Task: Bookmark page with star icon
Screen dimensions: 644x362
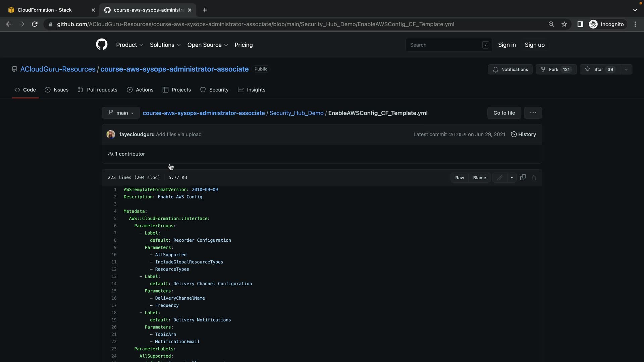Action: (564, 24)
